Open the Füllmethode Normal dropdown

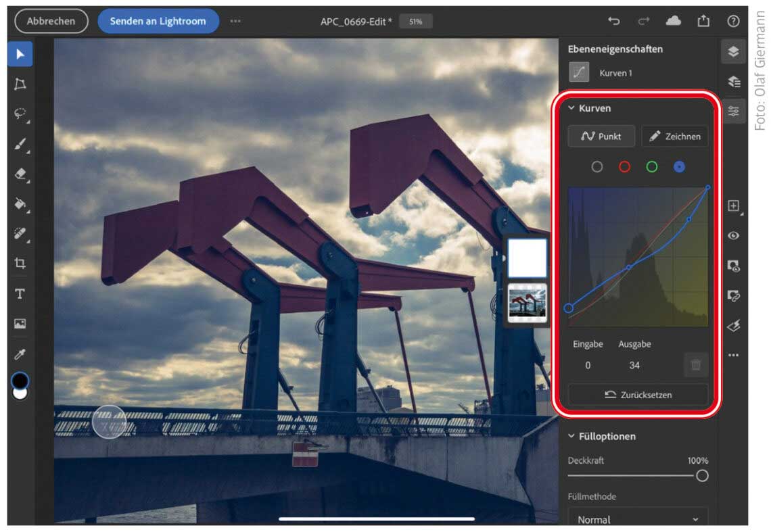(x=638, y=519)
